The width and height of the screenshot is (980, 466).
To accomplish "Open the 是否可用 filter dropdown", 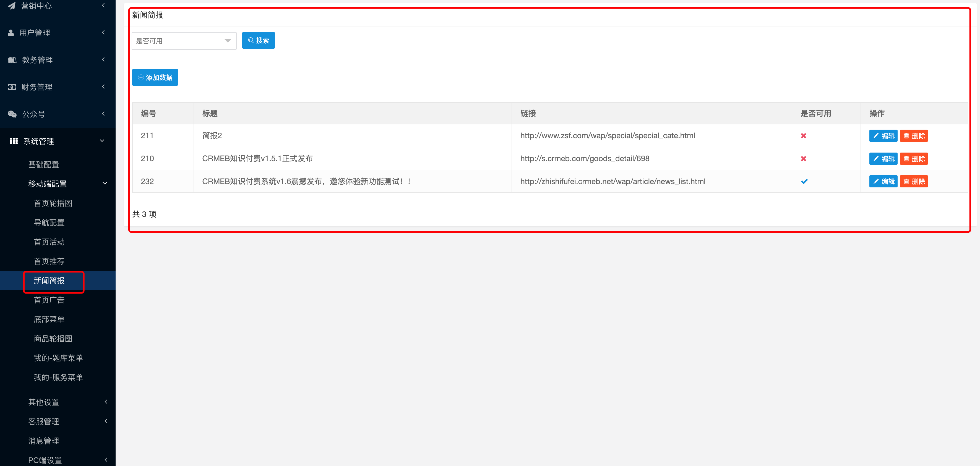I will pos(184,41).
